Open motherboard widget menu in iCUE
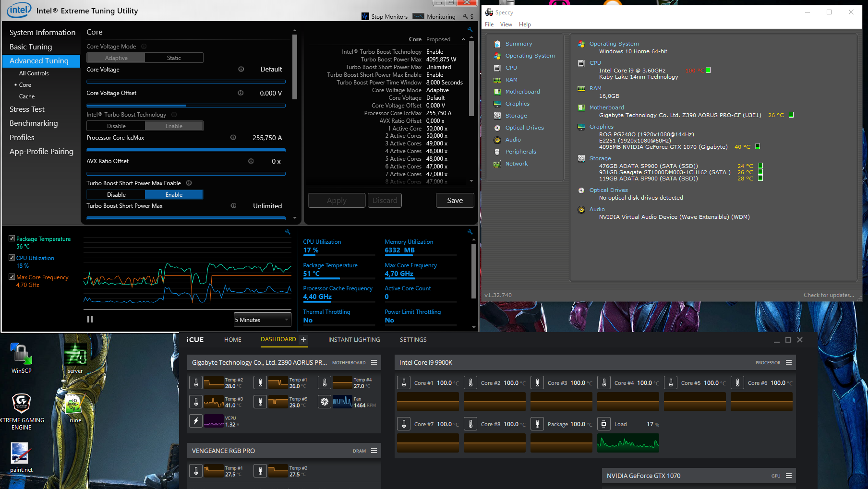 (x=374, y=362)
